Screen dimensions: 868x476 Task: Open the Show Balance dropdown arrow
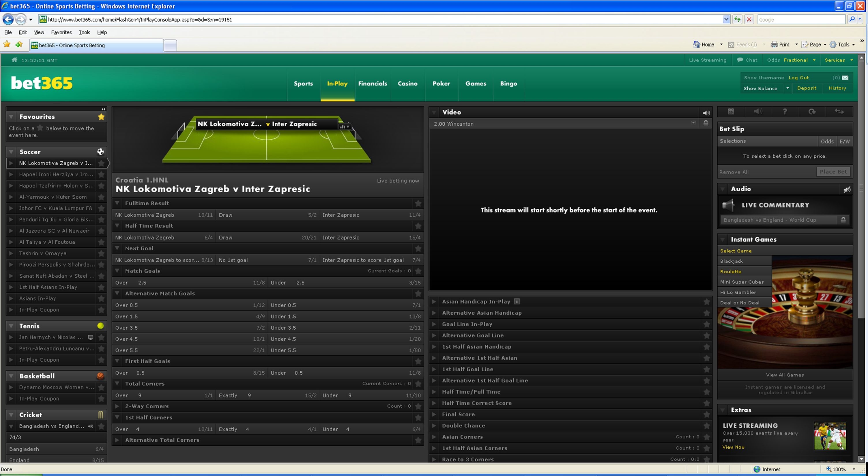click(787, 88)
